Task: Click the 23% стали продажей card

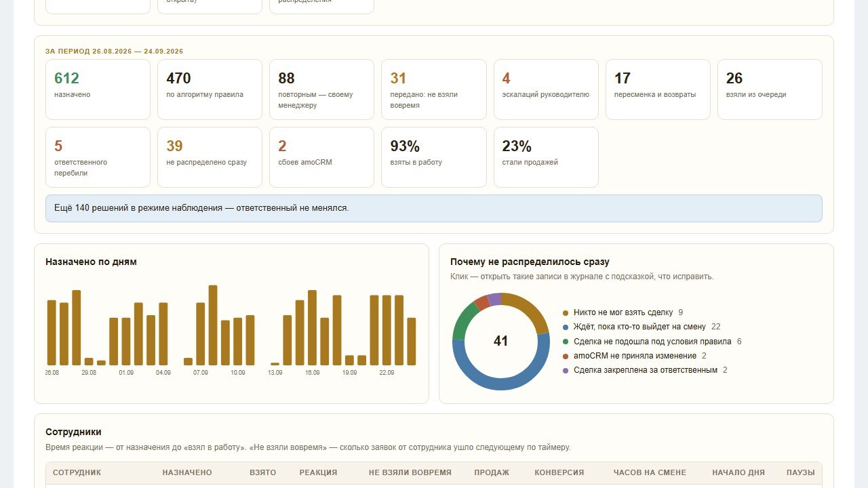Action: click(546, 157)
